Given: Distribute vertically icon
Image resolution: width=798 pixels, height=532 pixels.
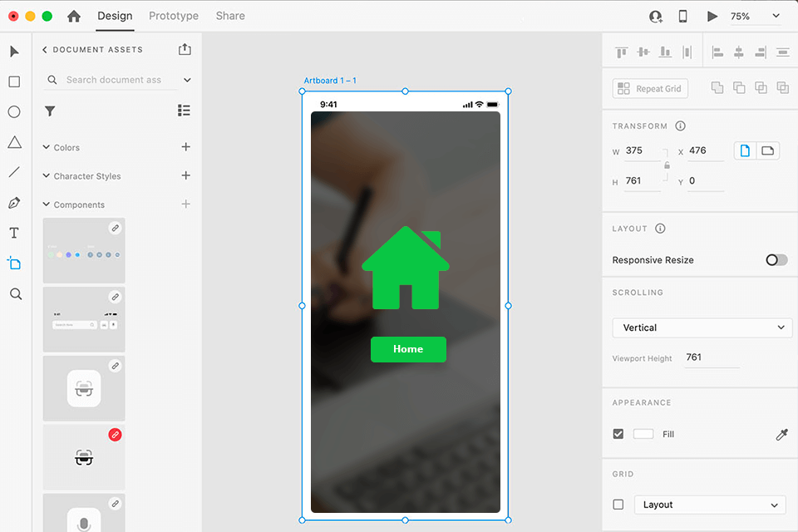Looking at the screenshot, I should point(687,52).
